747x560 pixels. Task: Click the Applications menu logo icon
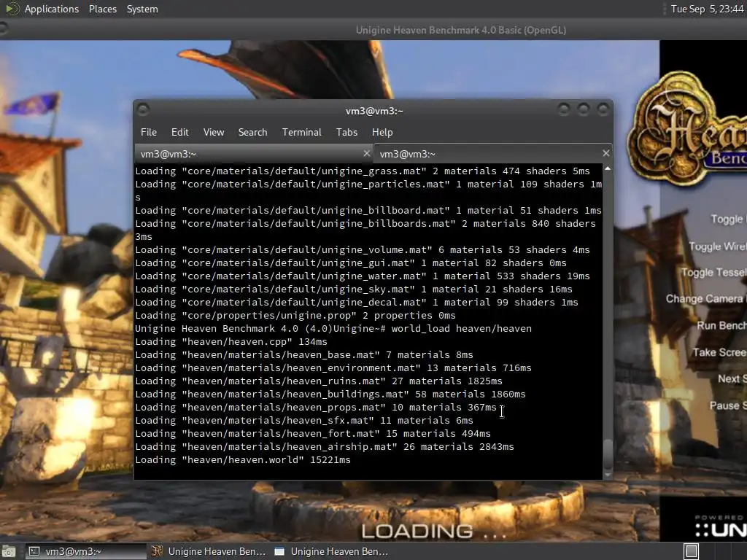(x=12, y=9)
